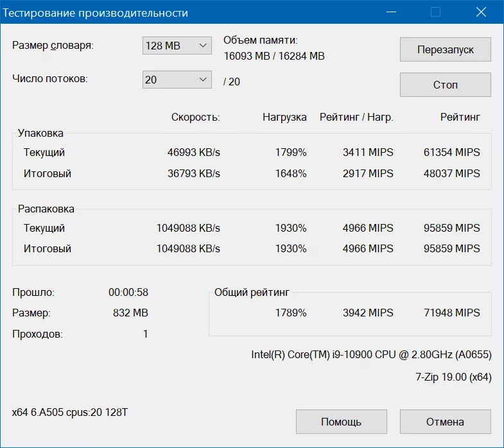
Task: Click the 48037 MIPS rating
Action: [451, 173]
